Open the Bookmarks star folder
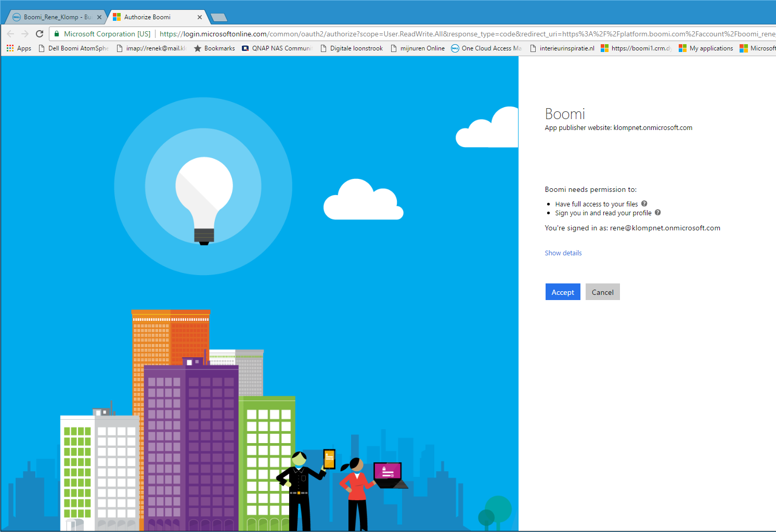This screenshot has width=776, height=532. (214, 48)
